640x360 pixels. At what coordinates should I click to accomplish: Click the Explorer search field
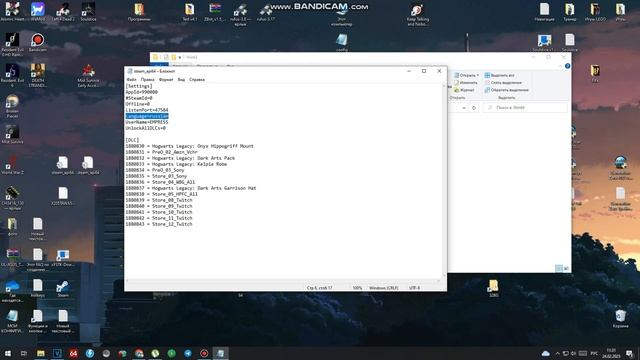point(526,108)
